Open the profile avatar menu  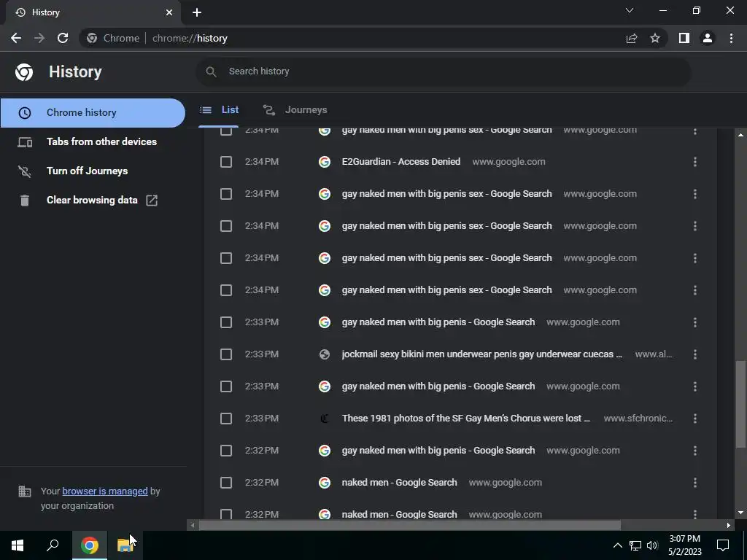point(708,38)
